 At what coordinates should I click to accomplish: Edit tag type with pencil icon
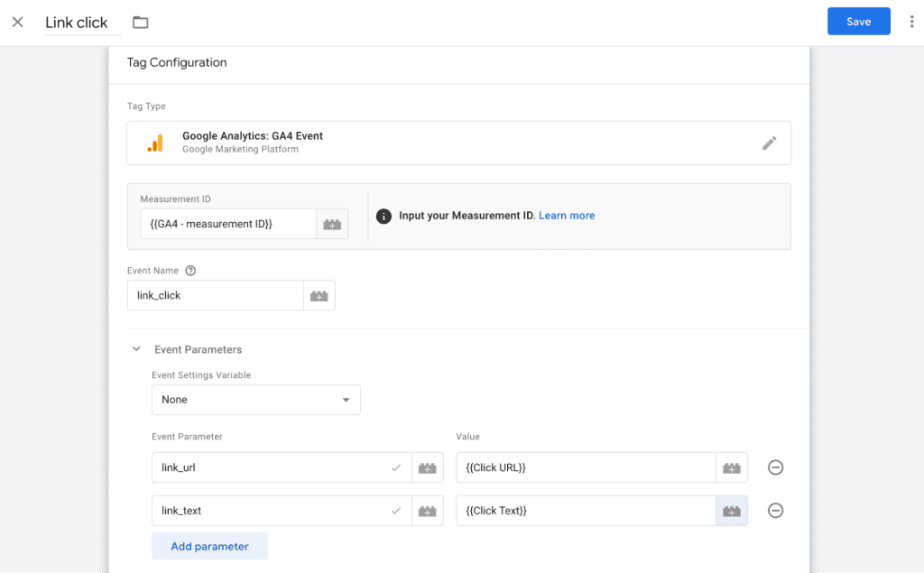769,143
